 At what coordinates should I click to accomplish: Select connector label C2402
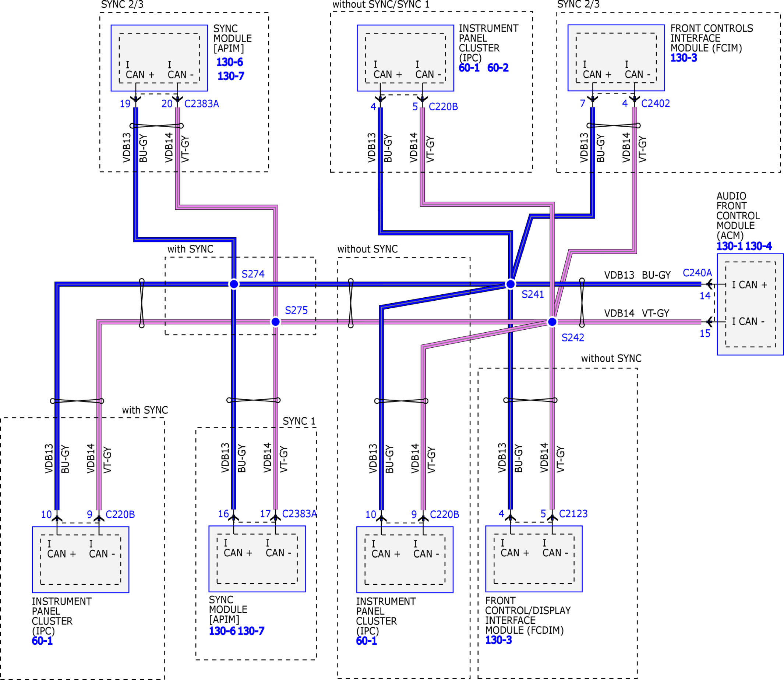655,104
